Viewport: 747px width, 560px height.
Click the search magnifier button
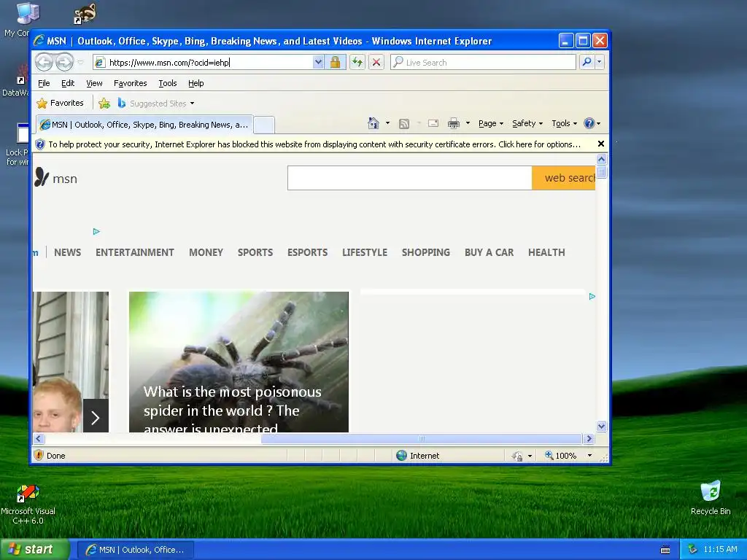(587, 62)
